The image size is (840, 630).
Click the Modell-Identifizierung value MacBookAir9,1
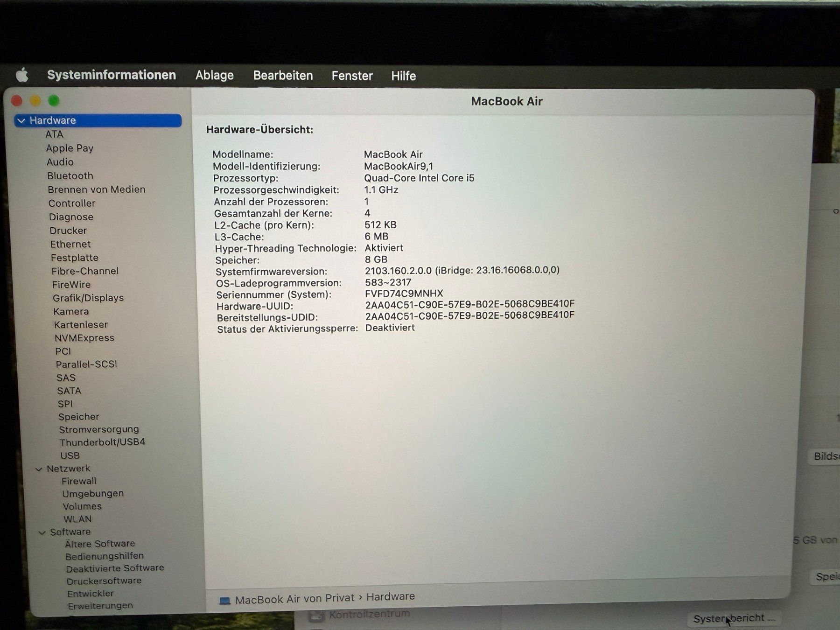tap(399, 166)
